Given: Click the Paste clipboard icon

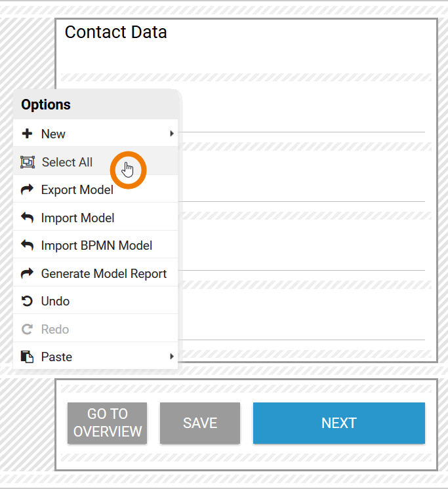Looking at the screenshot, I should [27, 357].
